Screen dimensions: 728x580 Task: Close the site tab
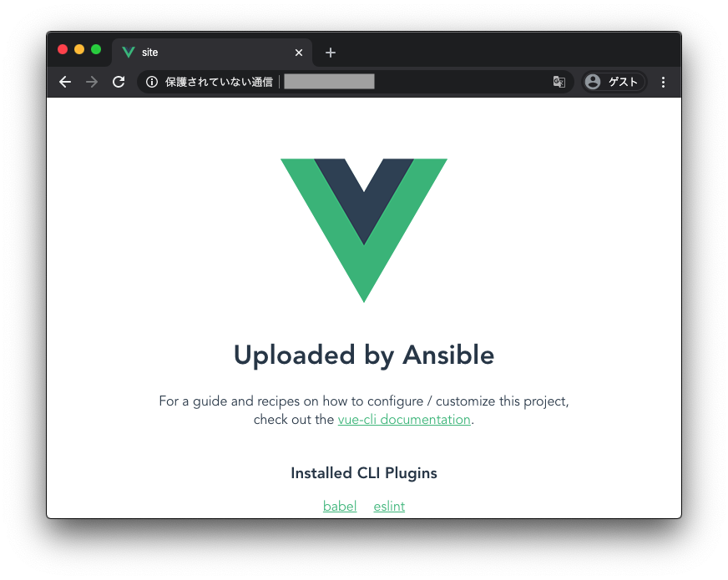299,53
